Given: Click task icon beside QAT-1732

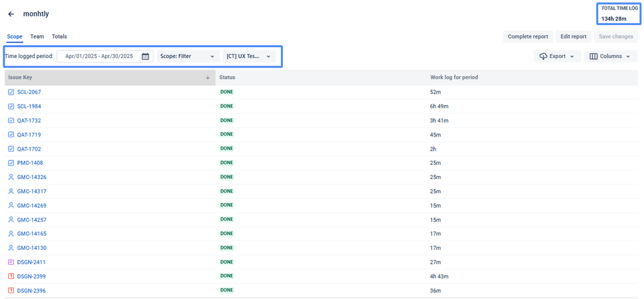Looking at the screenshot, I should point(11,121).
